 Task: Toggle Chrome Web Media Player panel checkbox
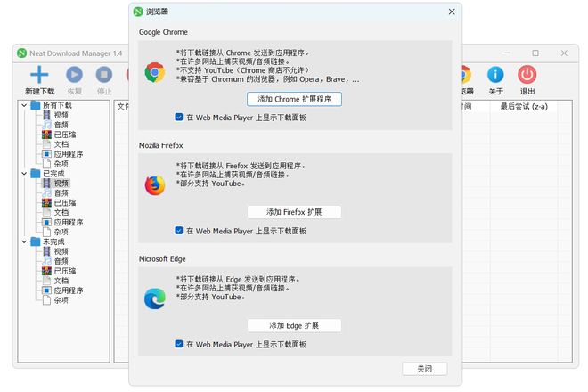click(179, 117)
